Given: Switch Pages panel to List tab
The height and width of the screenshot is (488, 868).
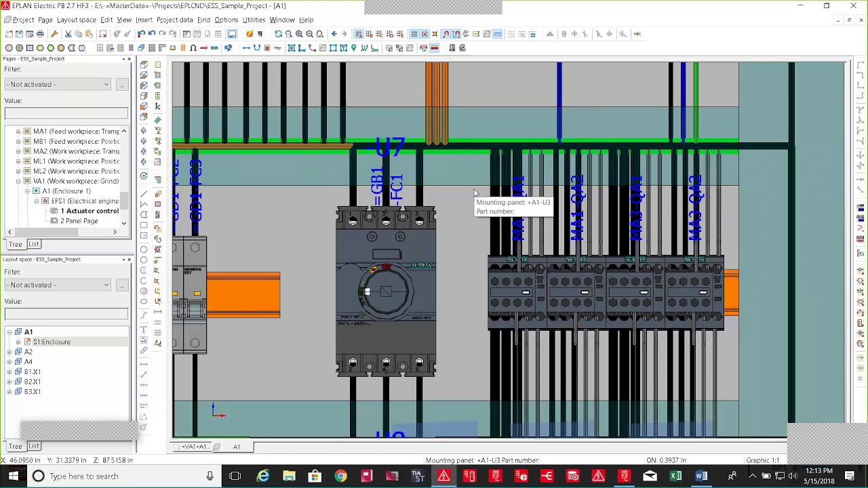Looking at the screenshot, I should [x=33, y=244].
